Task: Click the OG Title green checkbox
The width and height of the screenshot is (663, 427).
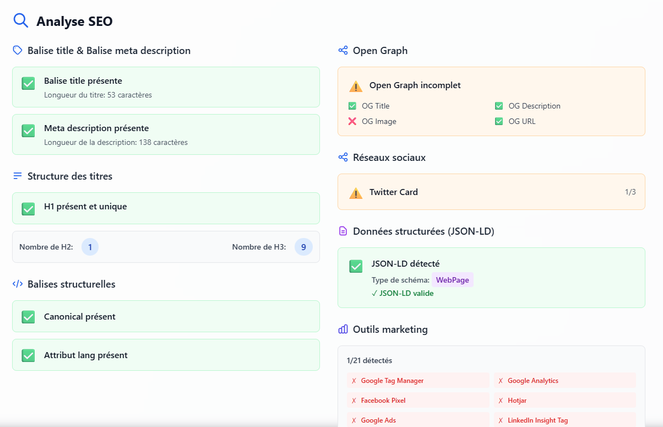Action: click(x=352, y=106)
